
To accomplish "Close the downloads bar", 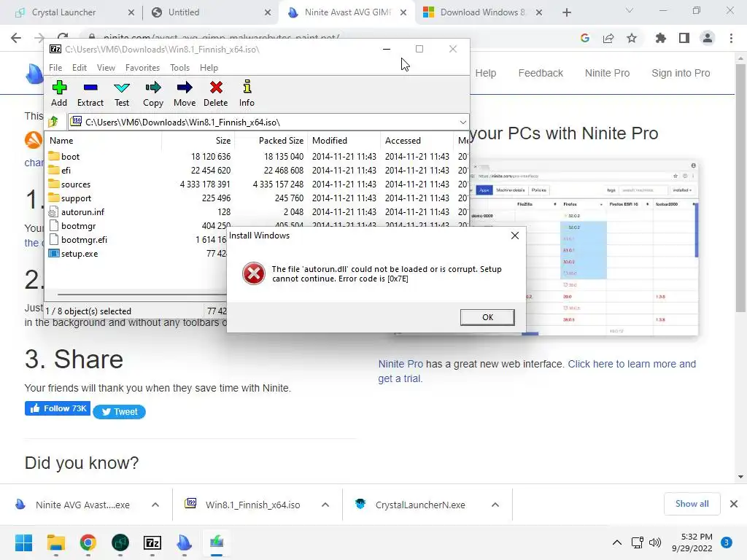I will tap(734, 504).
